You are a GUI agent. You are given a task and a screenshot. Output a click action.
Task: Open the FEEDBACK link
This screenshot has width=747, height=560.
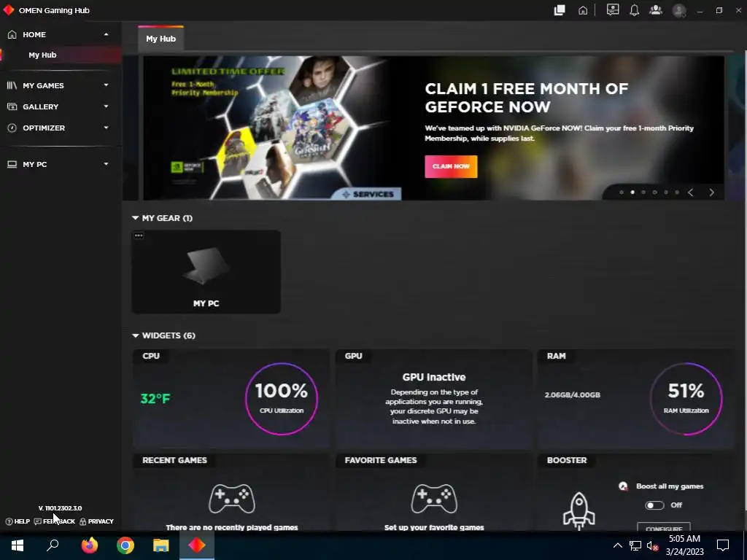point(54,521)
